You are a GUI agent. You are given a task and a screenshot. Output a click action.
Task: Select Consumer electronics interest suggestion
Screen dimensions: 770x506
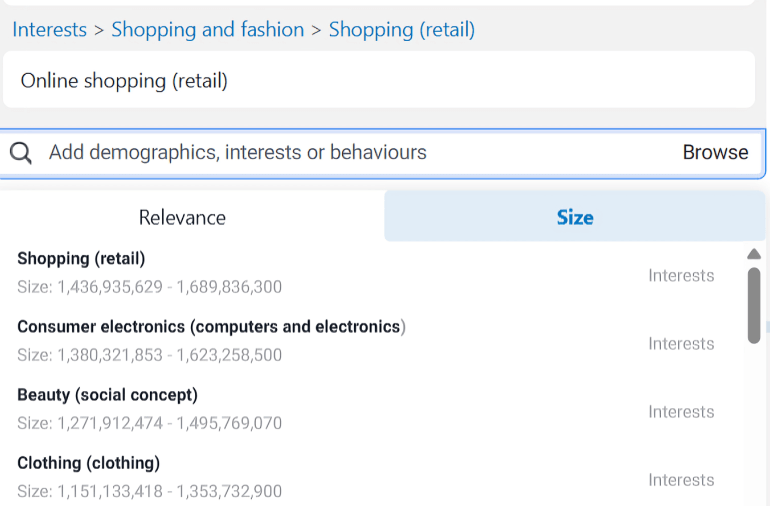pyautogui.click(x=211, y=327)
